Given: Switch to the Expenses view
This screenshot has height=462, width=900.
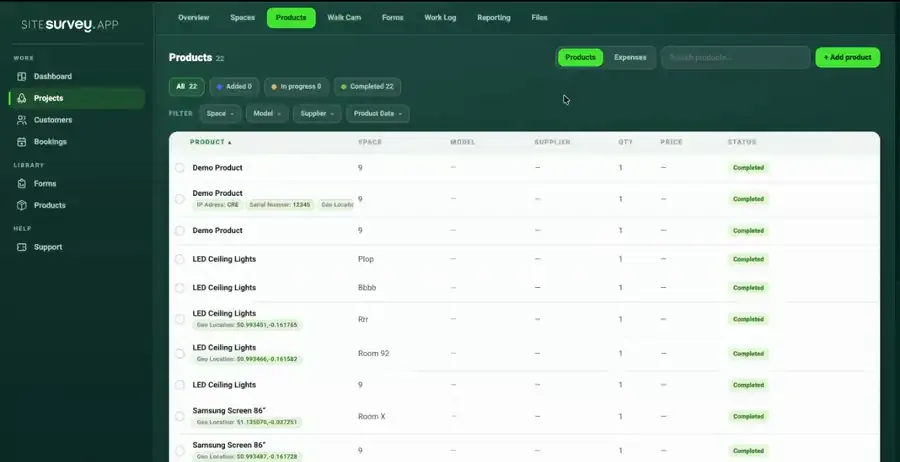Looking at the screenshot, I should click(x=630, y=57).
